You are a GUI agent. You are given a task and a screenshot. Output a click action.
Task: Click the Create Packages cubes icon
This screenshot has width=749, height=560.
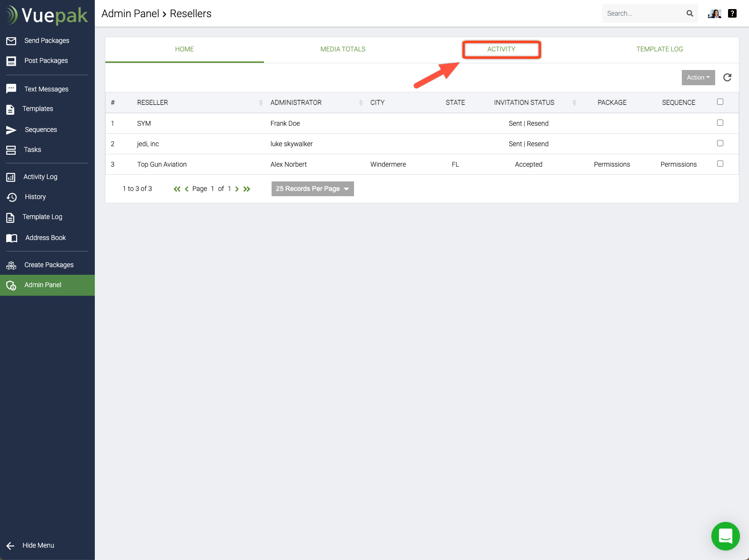click(11, 265)
